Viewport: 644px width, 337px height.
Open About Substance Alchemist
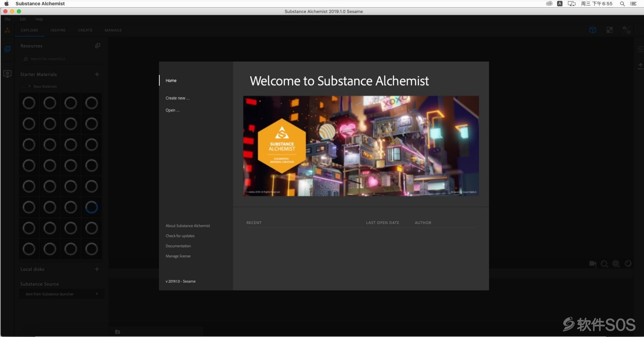coord(188,226)
